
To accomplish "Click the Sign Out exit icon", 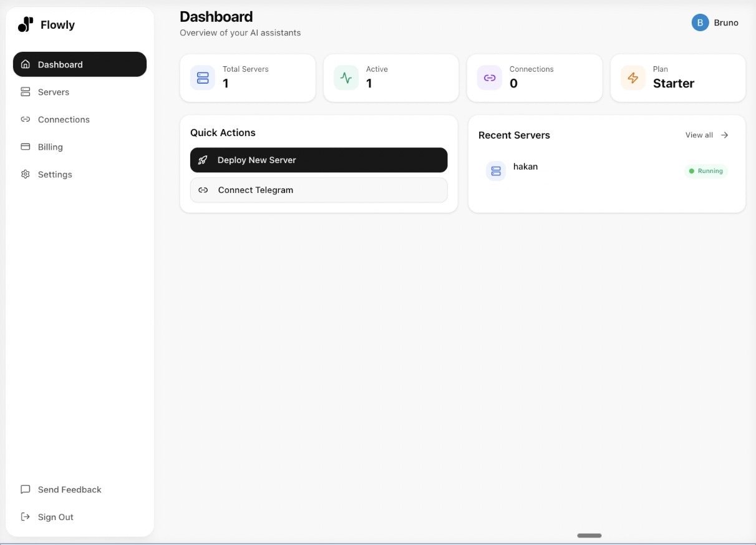I will click(25, 516).
